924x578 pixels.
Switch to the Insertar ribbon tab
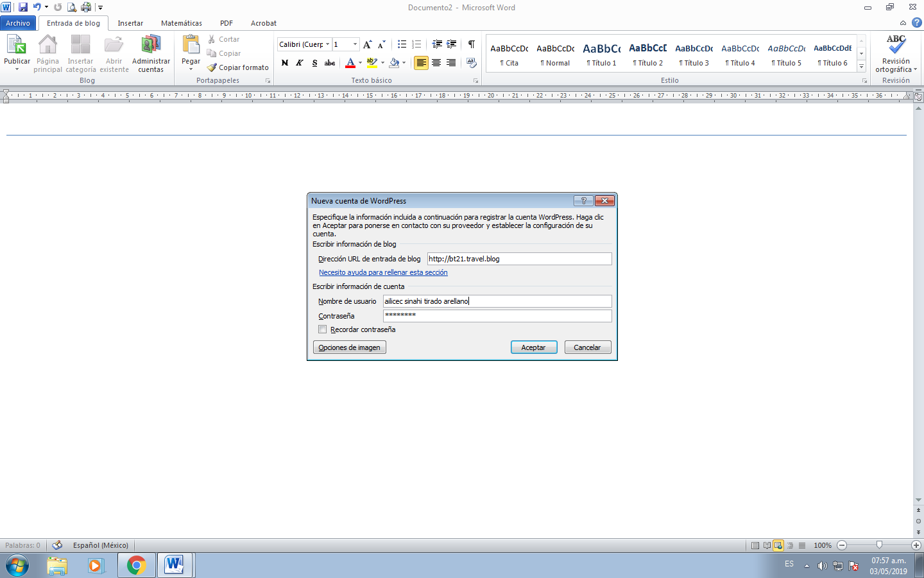coord(130,23)
